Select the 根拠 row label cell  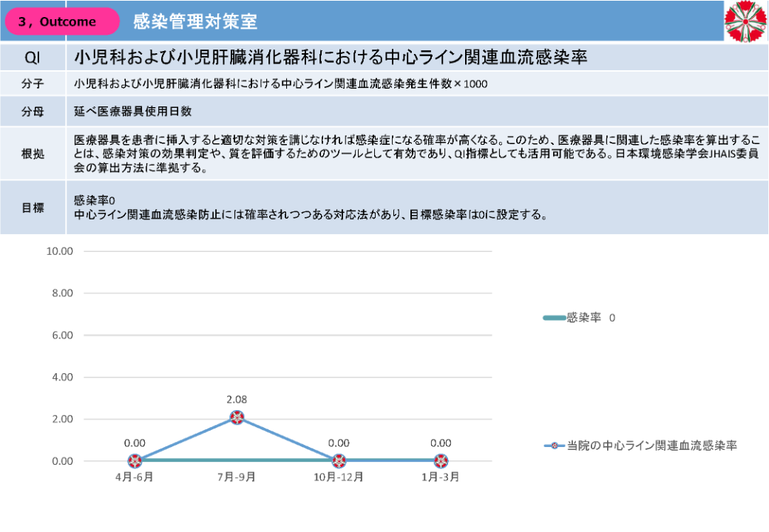point(33,154)
